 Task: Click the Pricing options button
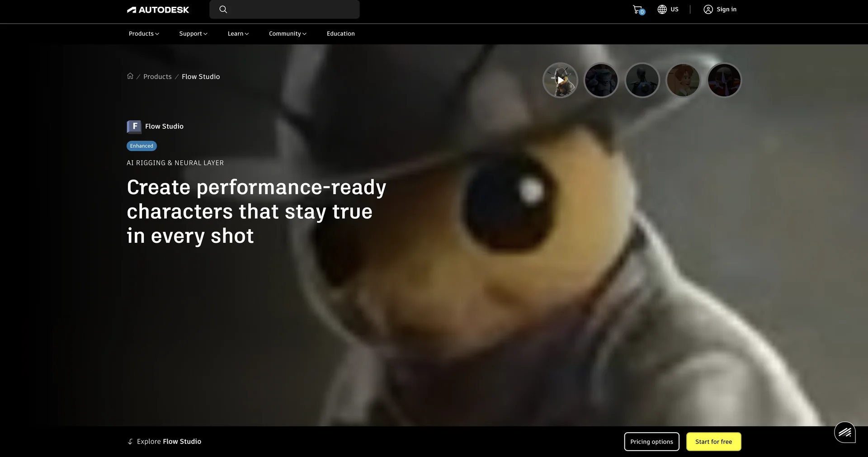(x=651, y=442)
